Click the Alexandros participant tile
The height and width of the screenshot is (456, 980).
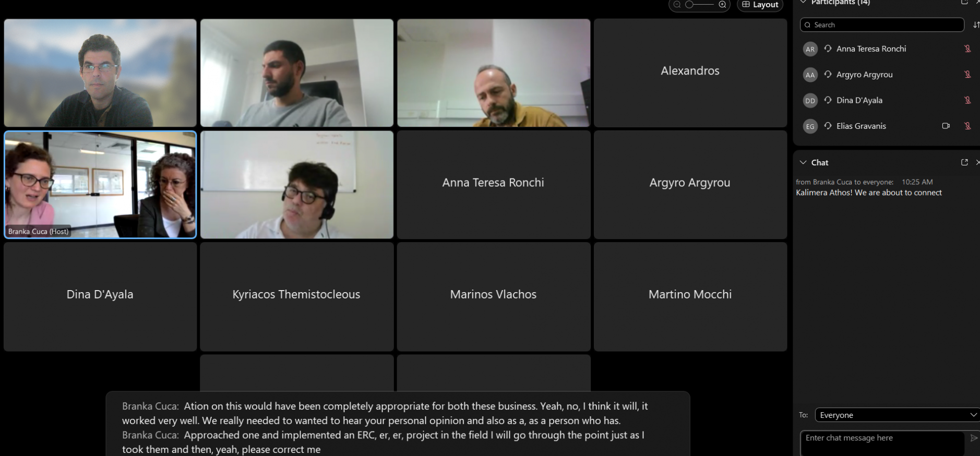pos(690,73)
